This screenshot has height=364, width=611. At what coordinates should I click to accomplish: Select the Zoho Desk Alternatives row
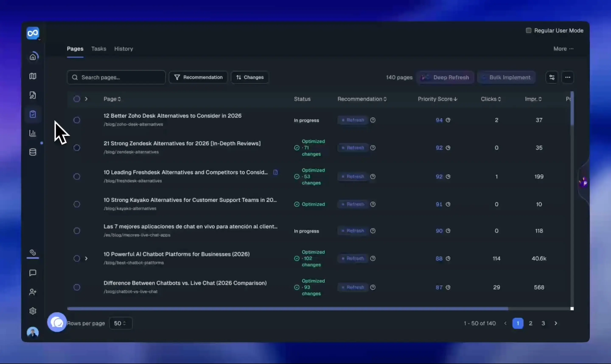point(77,120)
